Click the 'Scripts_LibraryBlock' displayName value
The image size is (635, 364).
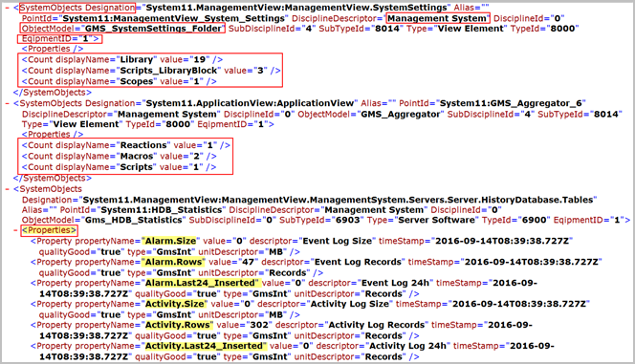click(168, 71)
